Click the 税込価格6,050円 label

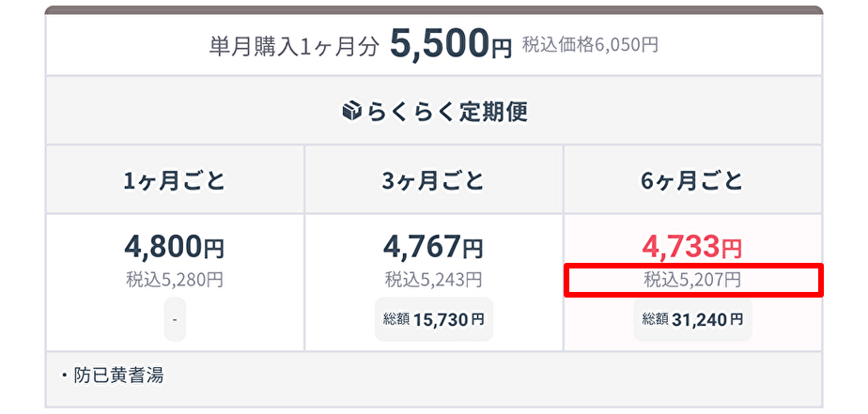click(590, 45)
